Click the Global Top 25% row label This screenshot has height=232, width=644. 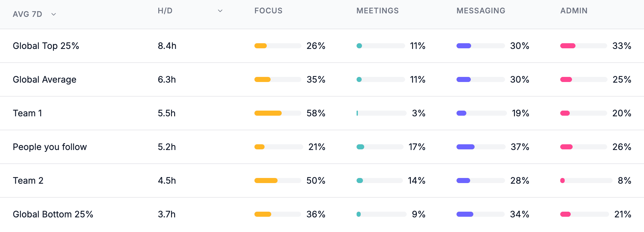[46, 45]
